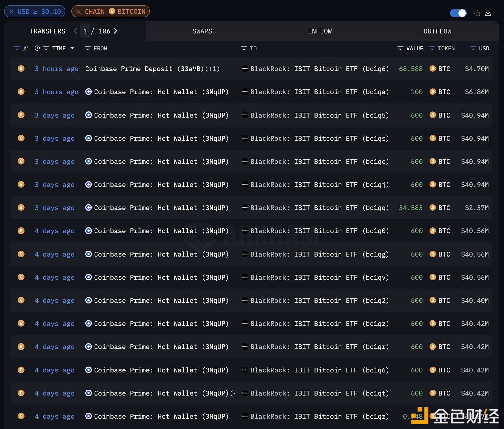Open BlackRock IBIT Bitcoin ETF (bc1qa) address
Viewport: 504px width, 429px height.
[x=320, y=92]
